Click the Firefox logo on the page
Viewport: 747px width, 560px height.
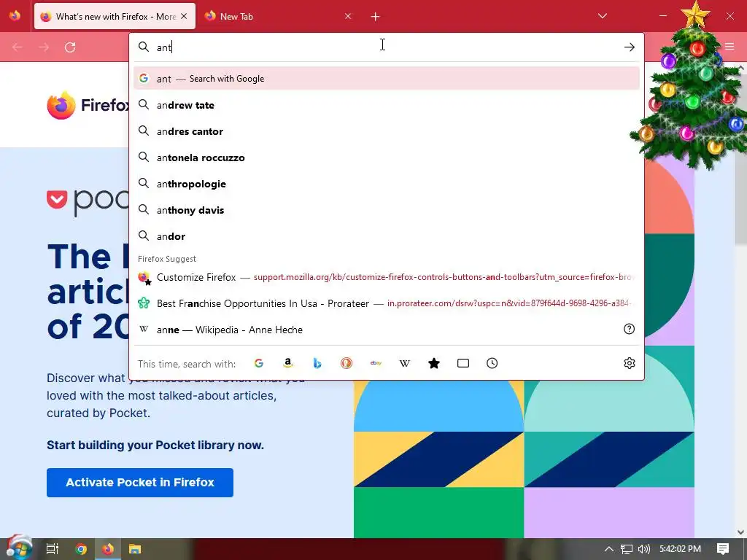tap(88, 105)
